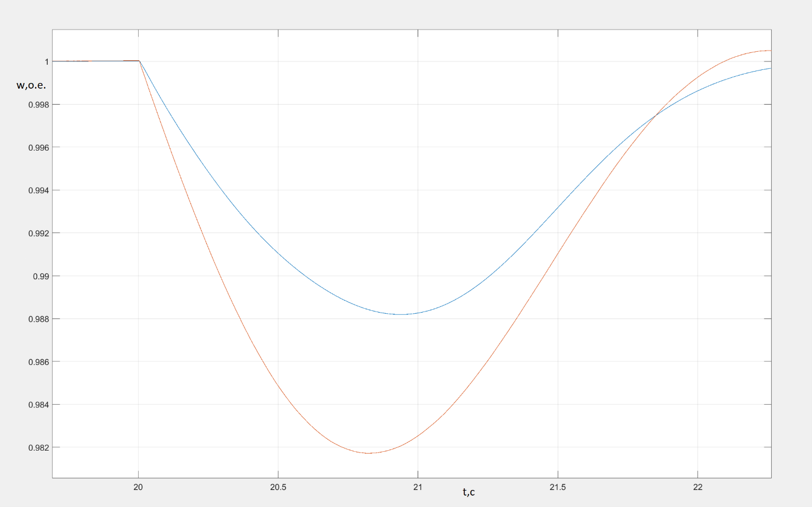The height and width of the screenshot is (507, 812).
Task: Click the y-axis tick label 0.986
Action: [38, 362]
